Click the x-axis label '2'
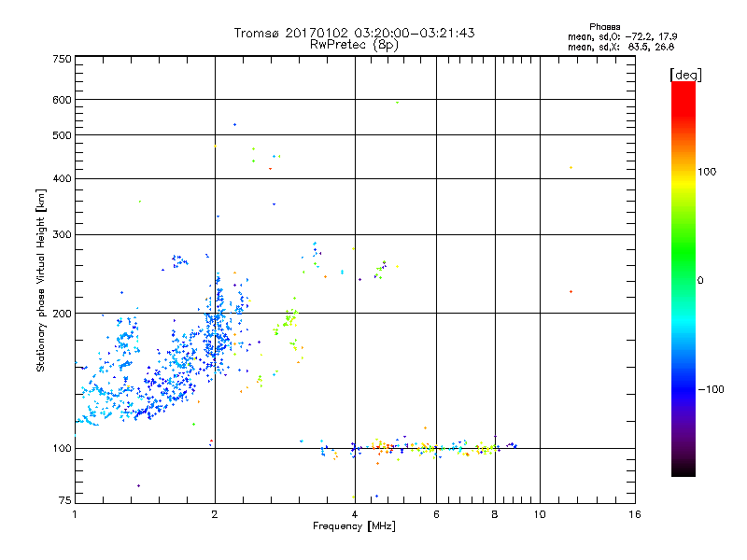 [x=215, y=514]
